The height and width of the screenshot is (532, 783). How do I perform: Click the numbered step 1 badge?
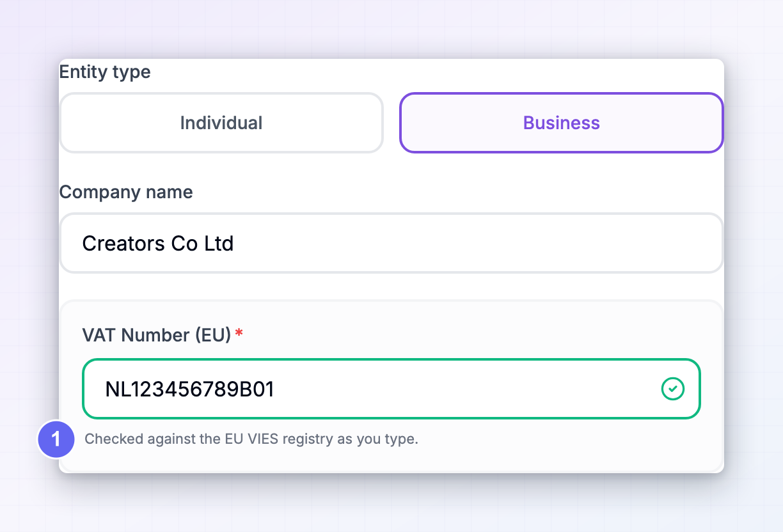click(x=56, y=439)
